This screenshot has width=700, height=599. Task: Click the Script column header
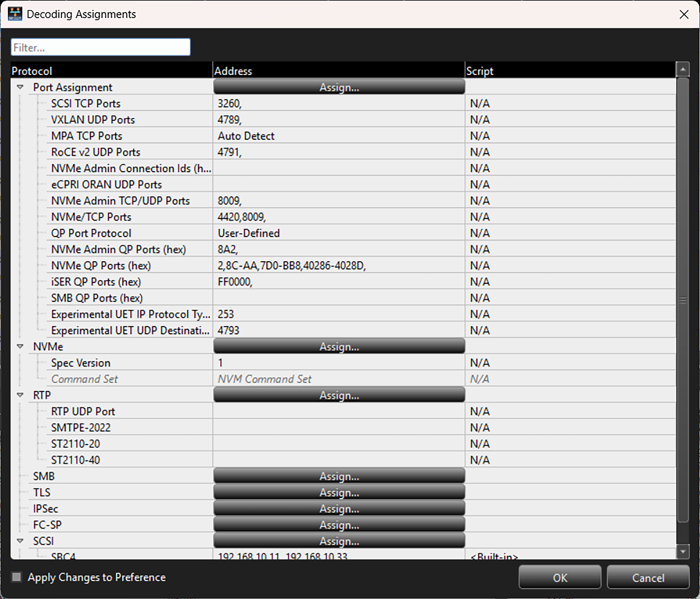click(x=571, y=70)
